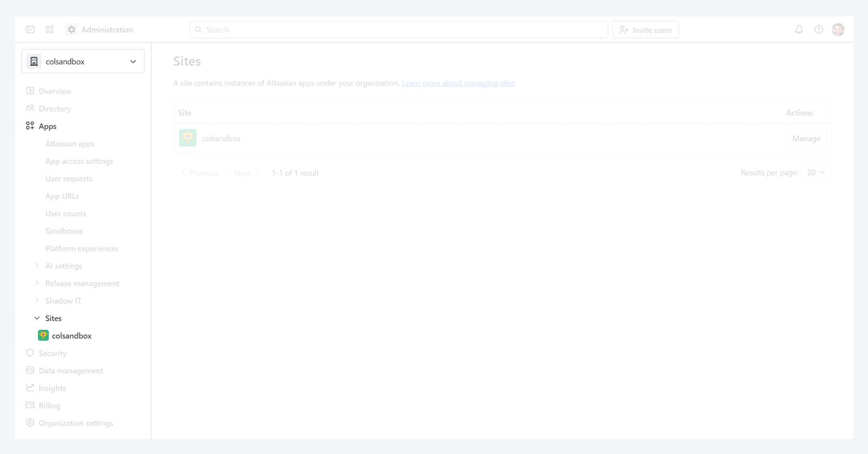The height and width of the screenshot is (454, 868).
Task: Click the Next page button
Action: 247,173
